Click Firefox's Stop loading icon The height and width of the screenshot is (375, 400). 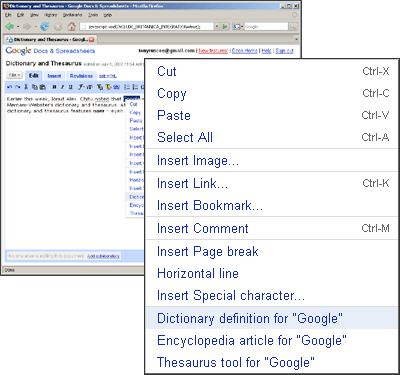[58, 26]
